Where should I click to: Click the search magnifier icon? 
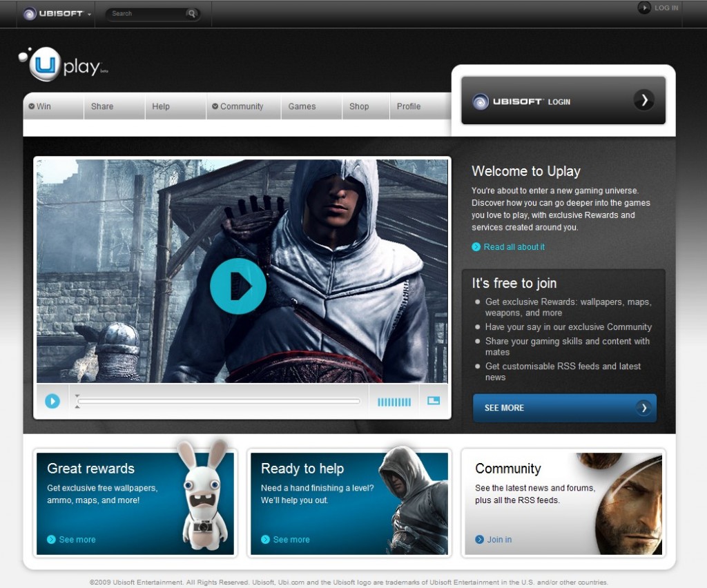click(x=191, y=13)
